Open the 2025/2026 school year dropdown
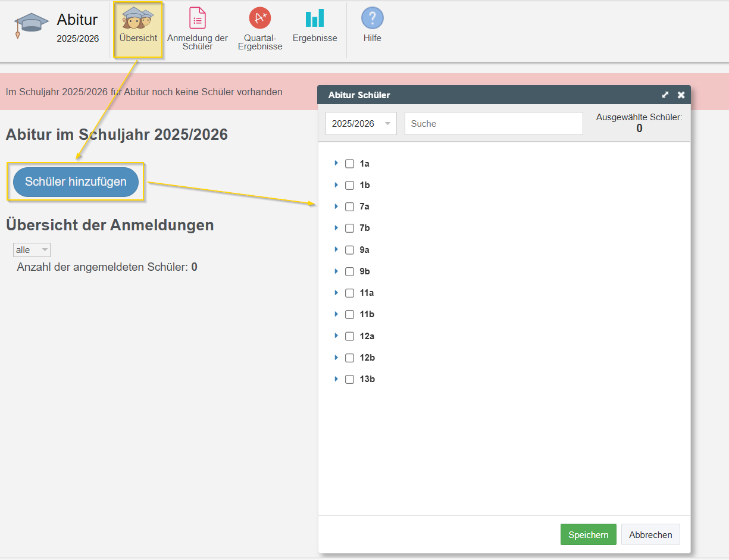The image size is (729, 560). [x=361, y=124]
